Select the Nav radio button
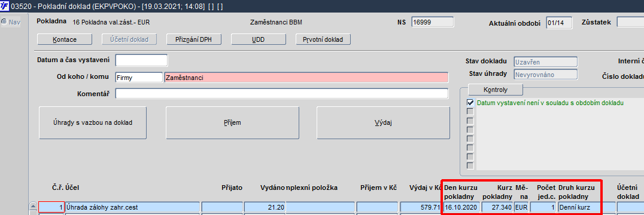Viewport: 644px width, 215px height. coord(4,22)
